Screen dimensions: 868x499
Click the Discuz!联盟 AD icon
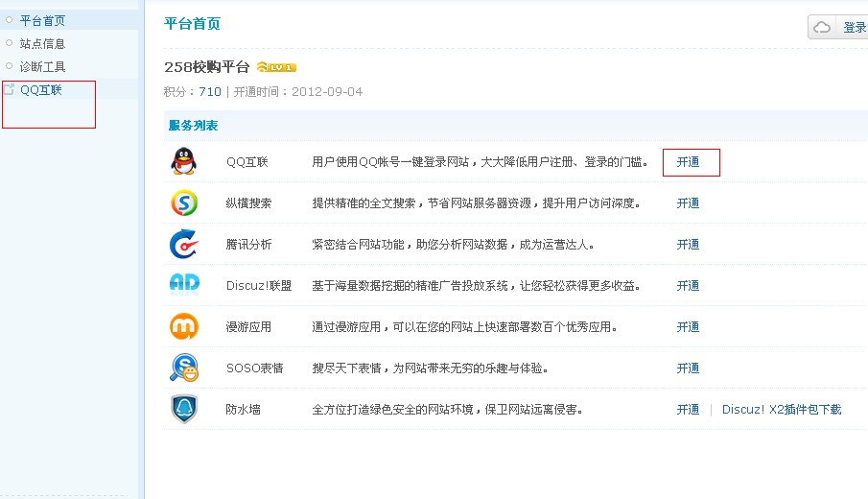pos(184,283)
